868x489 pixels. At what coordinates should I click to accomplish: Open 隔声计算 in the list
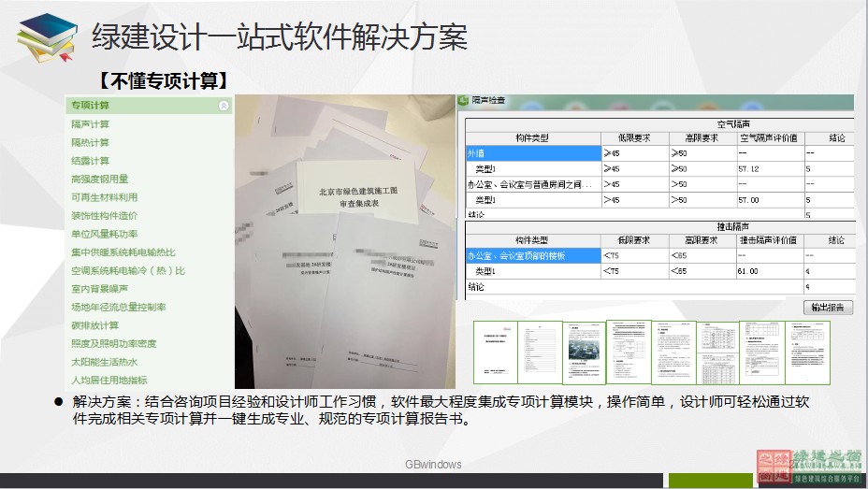pyautogui.click(x=90, y=124)
